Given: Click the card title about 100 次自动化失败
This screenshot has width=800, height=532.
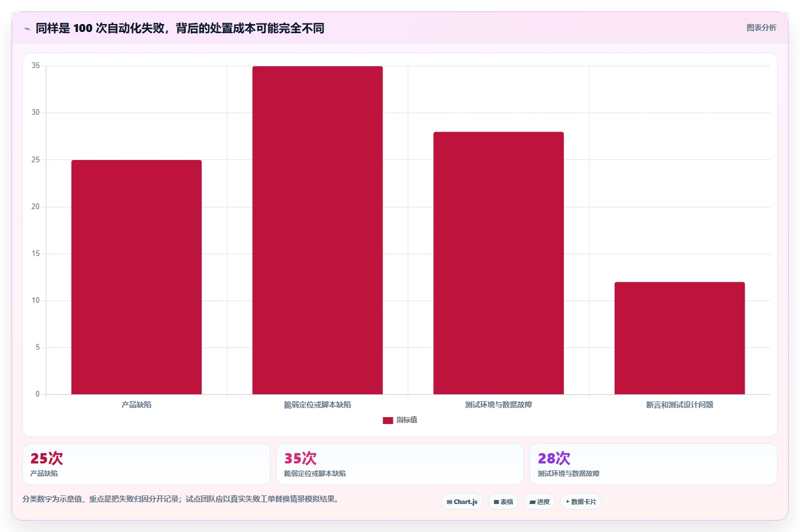Looking at the screenshot, I should [x=180, y=28].
